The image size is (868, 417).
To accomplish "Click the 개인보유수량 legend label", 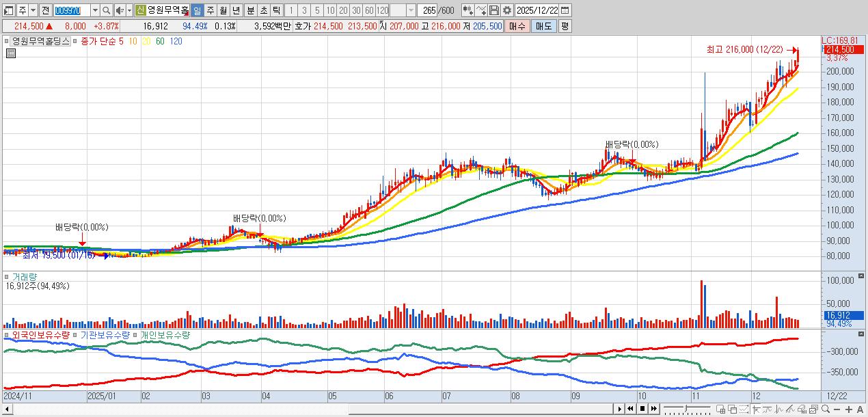I will click(x=166, y=336).
